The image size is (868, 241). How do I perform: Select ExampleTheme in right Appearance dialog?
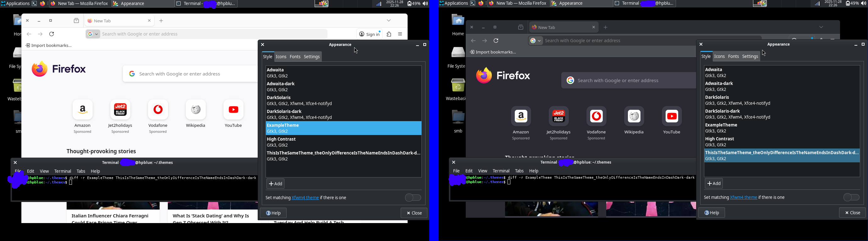coord(782,128)
